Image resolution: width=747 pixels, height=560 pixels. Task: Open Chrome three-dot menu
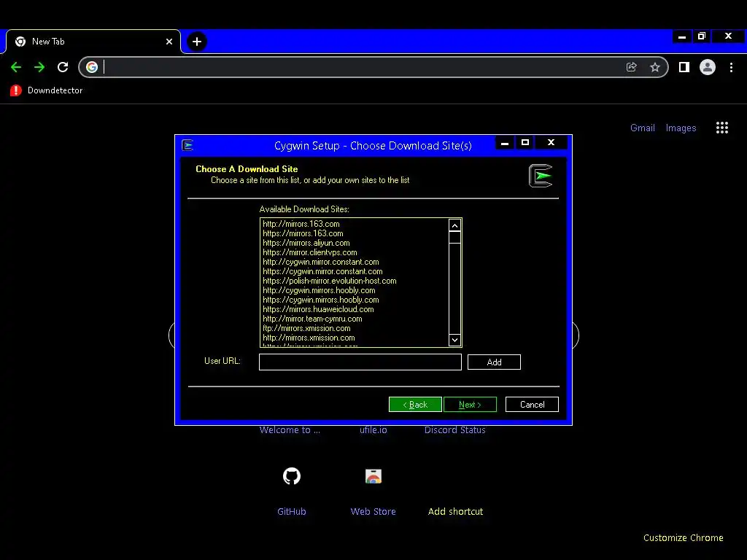coord(731,67)
